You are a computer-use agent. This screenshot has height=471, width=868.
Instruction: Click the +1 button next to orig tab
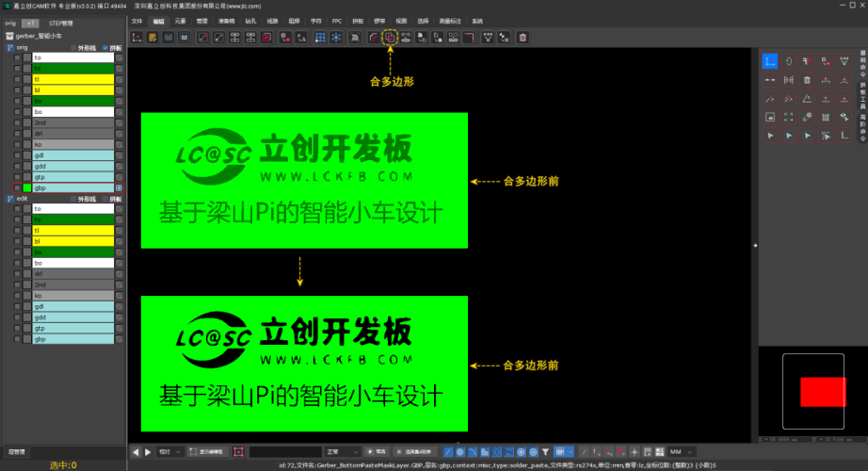(x=30, y=24)
